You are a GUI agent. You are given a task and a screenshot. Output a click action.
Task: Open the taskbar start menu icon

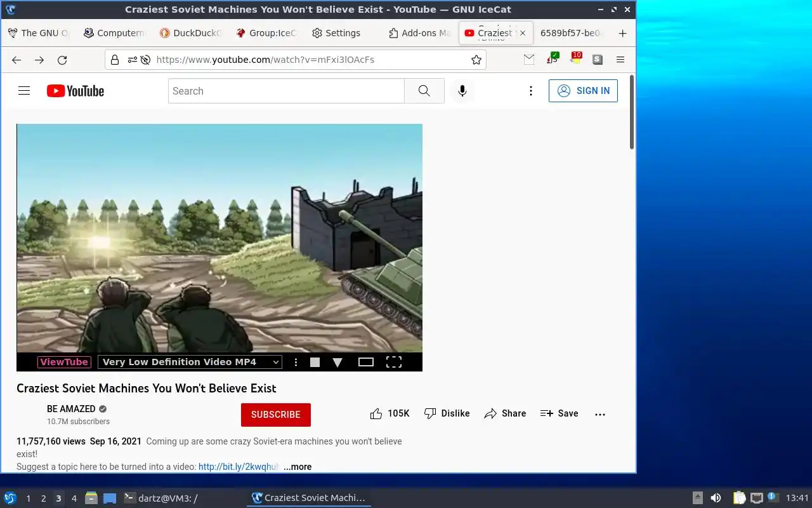click(x=10, y=498)
